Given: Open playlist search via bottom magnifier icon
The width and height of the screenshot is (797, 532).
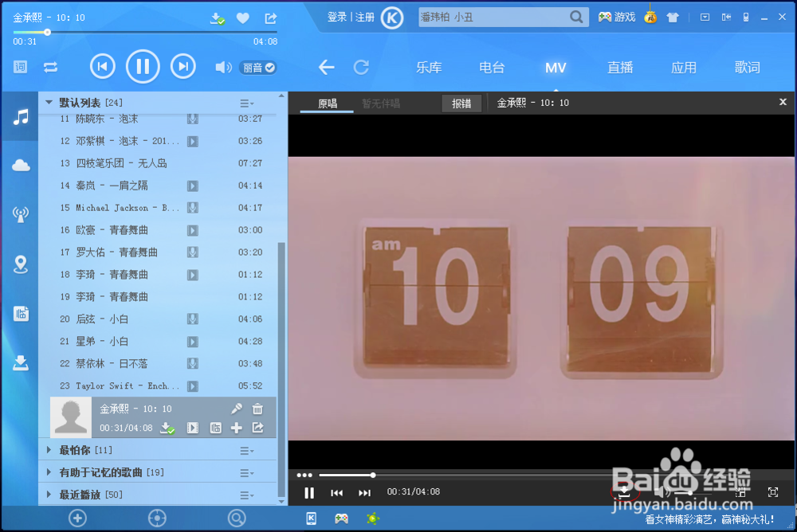Looking at the screenshot, I should (237, 518).
